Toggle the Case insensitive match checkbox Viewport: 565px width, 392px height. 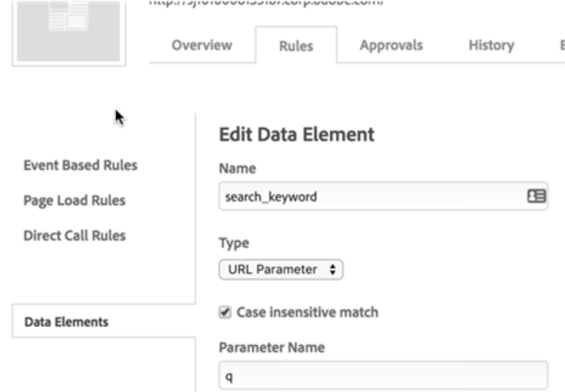click(225, 312)
